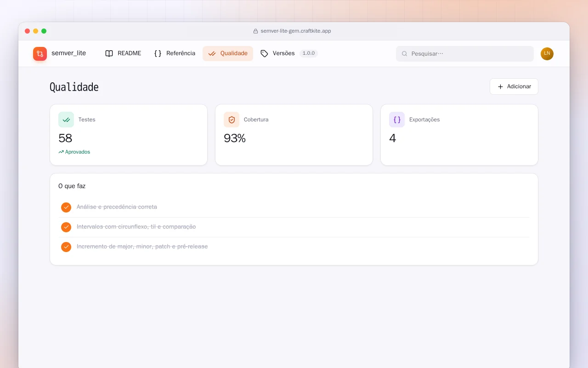
Task: Select the Qualidade tab
Action: [x=228, y=53]
